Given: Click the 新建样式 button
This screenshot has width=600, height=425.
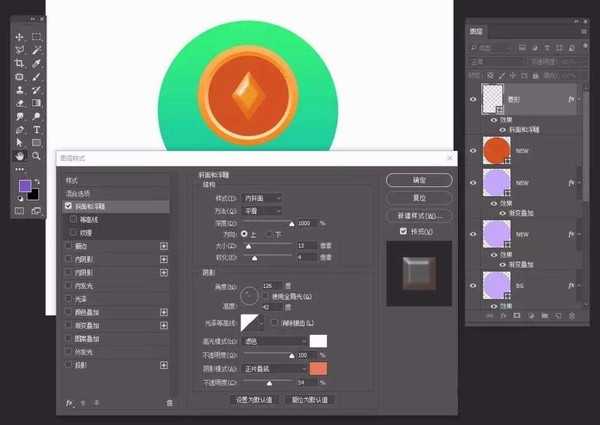Looking at the screenshot, I should coord(419,215).
